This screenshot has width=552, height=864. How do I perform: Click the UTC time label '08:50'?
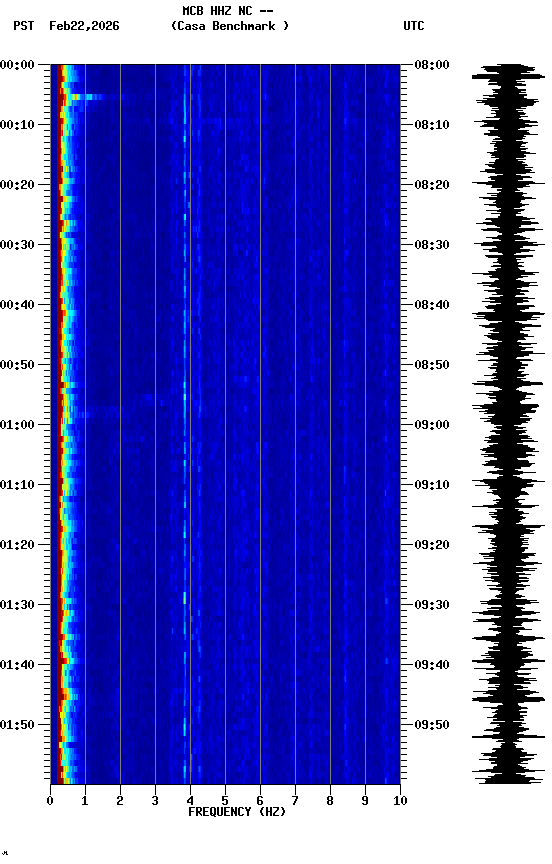click(432, 365)
